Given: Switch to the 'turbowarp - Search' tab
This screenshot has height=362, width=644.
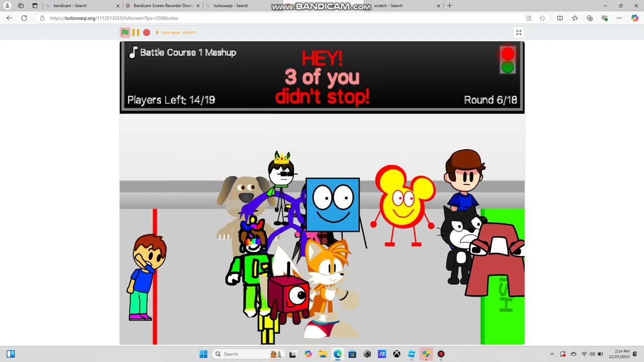Looking at the screenshot, I should click(x=243, y=6).
